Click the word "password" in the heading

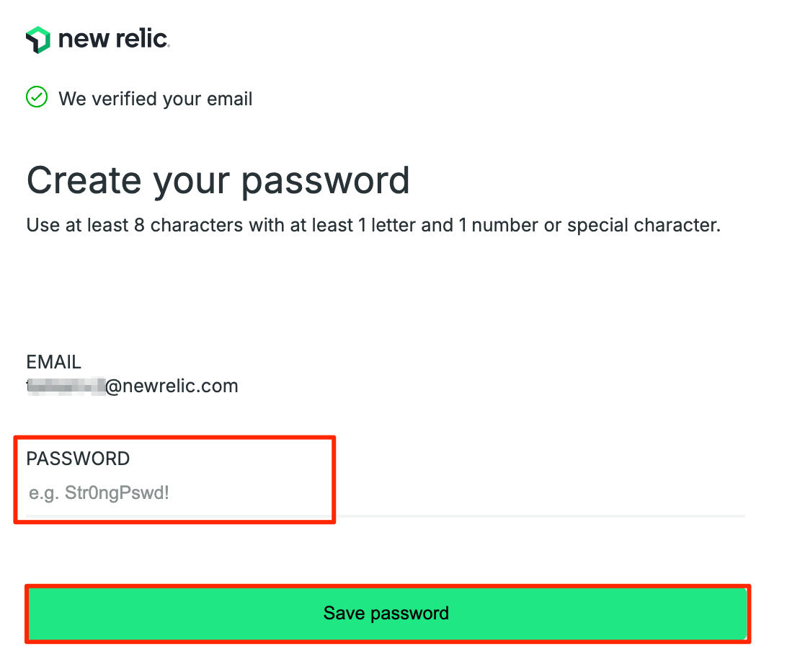326,182
